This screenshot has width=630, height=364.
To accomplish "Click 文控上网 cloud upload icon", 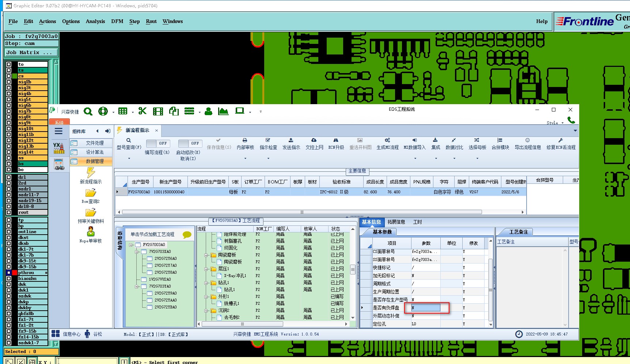I will (314, 140).
